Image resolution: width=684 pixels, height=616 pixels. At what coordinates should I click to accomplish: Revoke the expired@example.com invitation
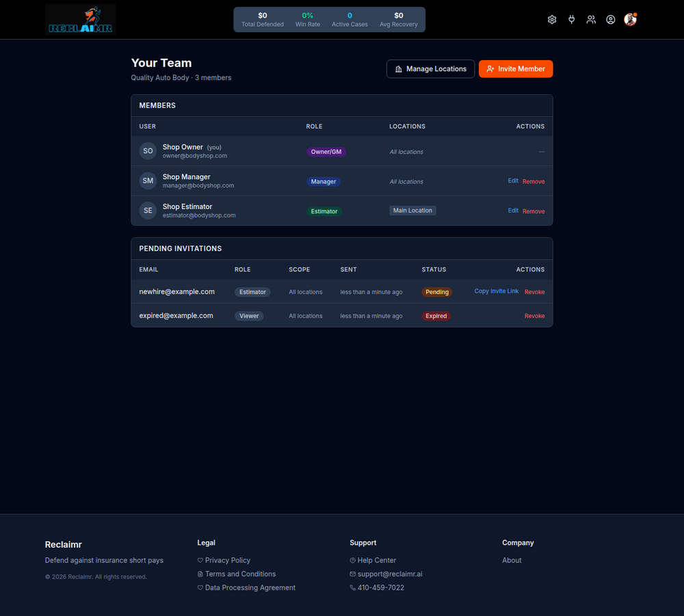[534, 316]
